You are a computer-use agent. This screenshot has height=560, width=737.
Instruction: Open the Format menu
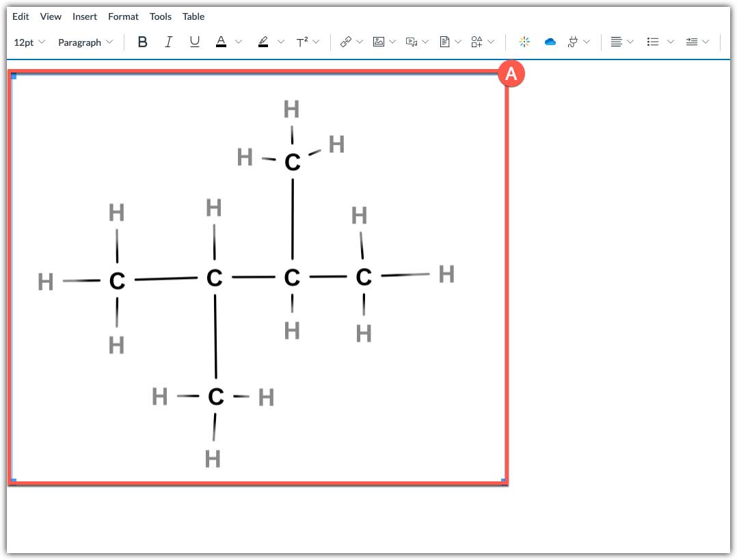123,16
